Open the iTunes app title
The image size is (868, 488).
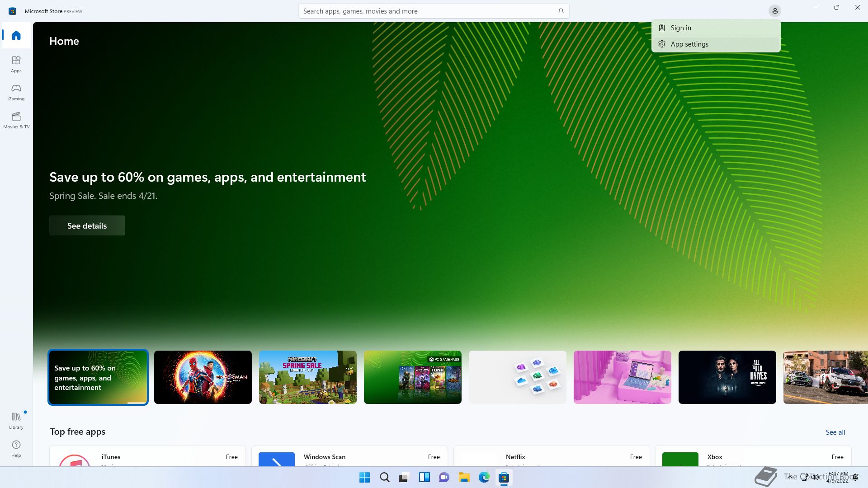click(111, 457)
